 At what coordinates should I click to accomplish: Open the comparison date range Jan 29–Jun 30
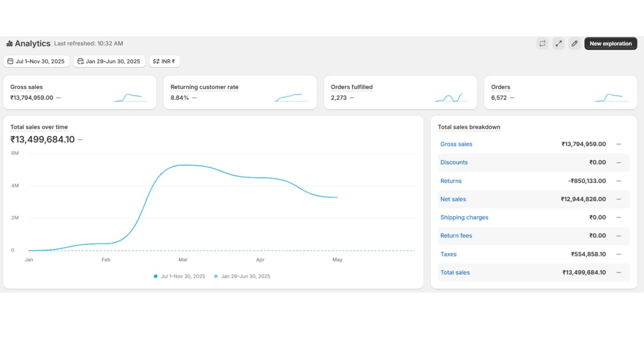click(109, 61)
